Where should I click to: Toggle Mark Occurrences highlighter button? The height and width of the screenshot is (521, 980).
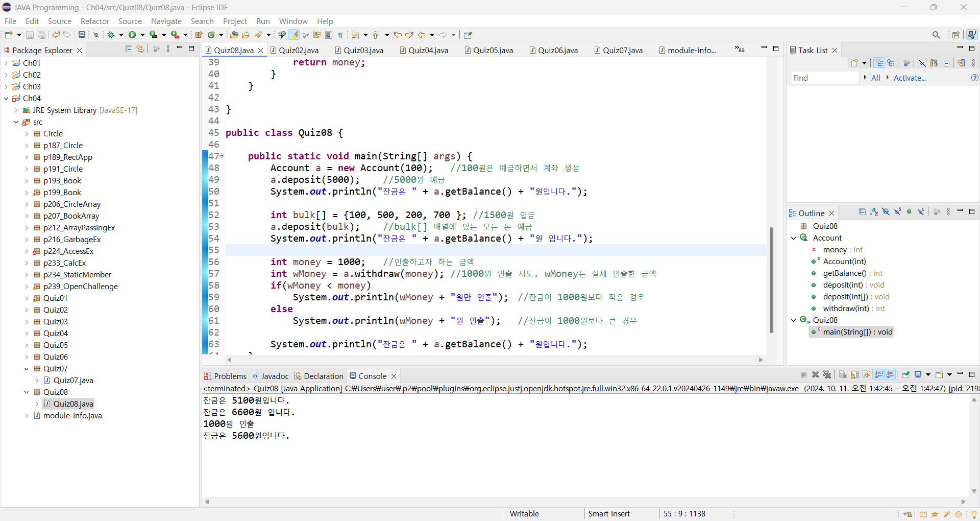point(294,35)
